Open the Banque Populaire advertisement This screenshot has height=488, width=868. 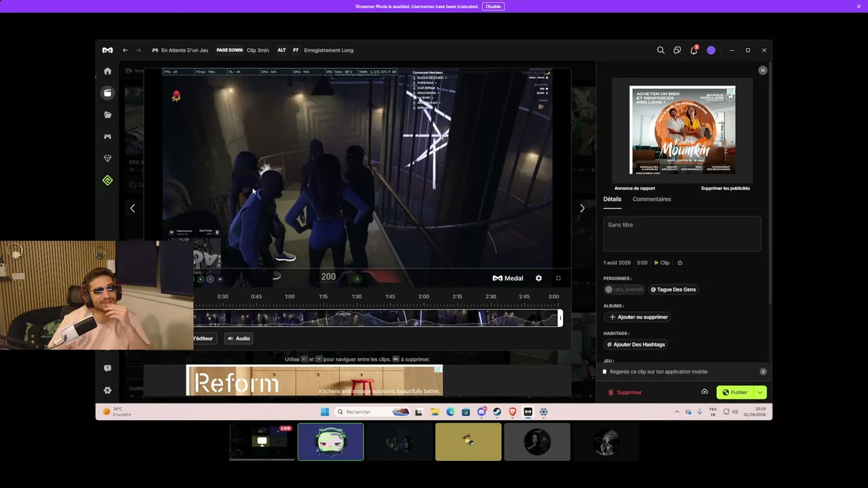pos(682,130)
